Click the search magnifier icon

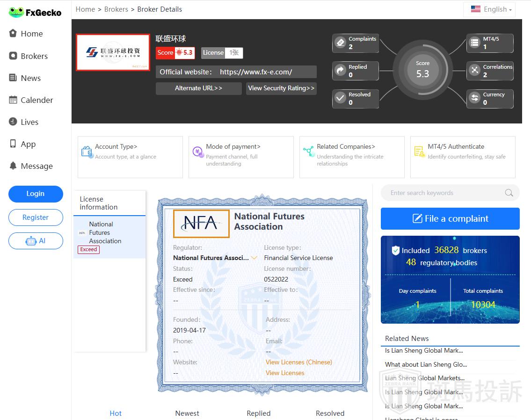pos(509,193)
